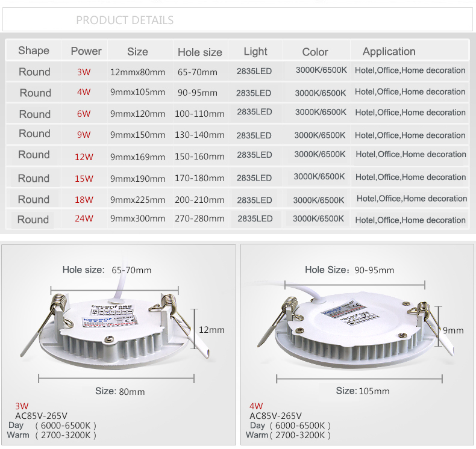Select the 130-140mm hole size cell
Viewport: 476px width, 449px height.
pos(199,135)
